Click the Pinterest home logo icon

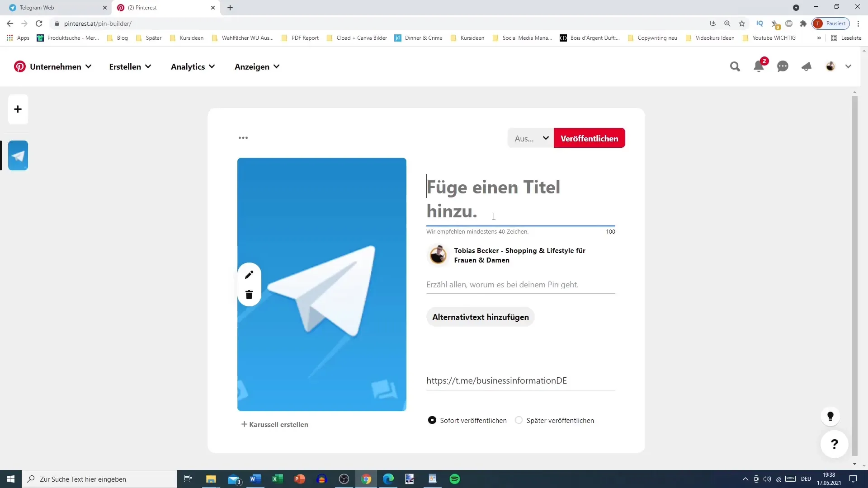click(x=20, y=66)
